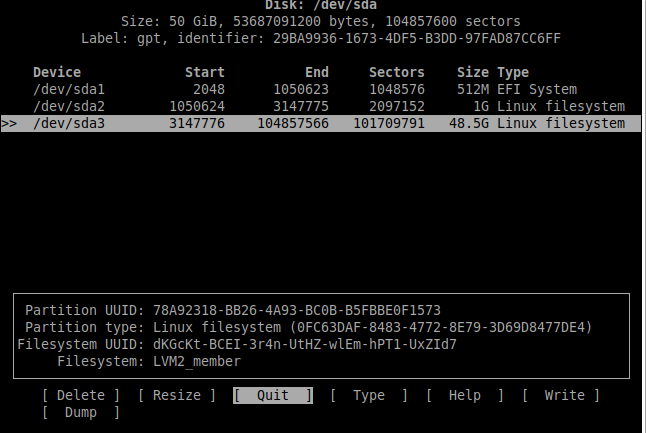Open the Help menu option

coord(464,395)
